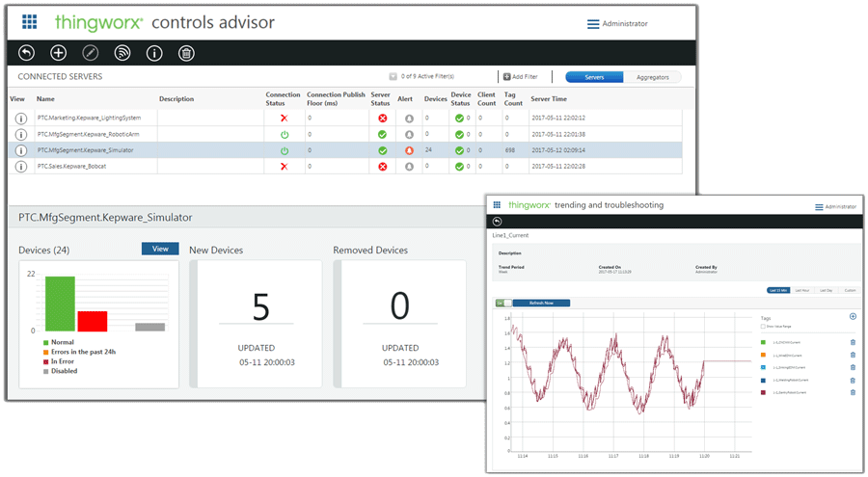Delete the tag with the dark blue swatch
This screenshot has width=868, height=477.
pos(853,381)
